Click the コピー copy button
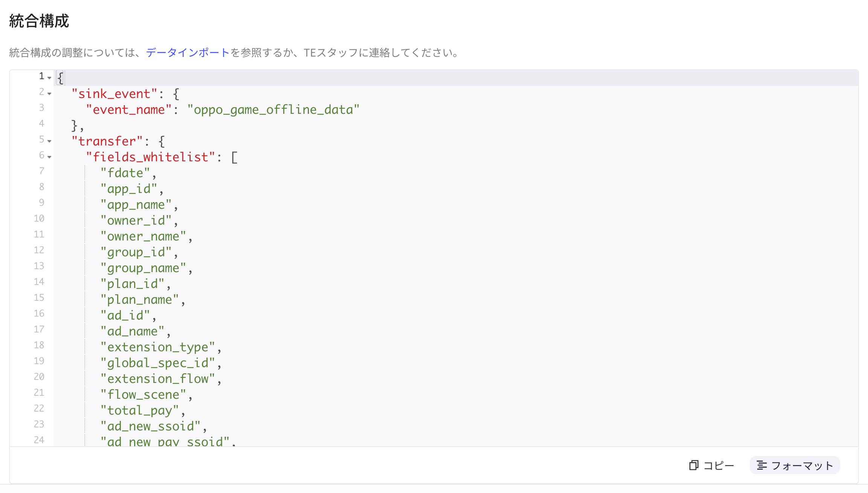Viewport: 868px width, 493px height. [712, 465]
